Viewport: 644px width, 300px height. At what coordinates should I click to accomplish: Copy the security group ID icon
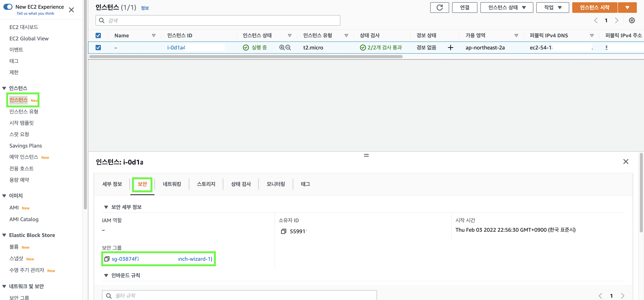(107, 259)
